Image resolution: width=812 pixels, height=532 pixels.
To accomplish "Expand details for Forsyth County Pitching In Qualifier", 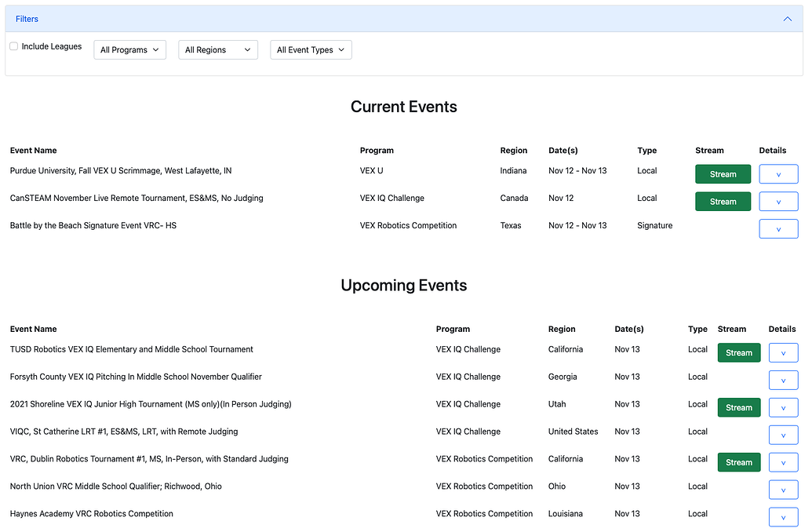I will coord(783,380).
